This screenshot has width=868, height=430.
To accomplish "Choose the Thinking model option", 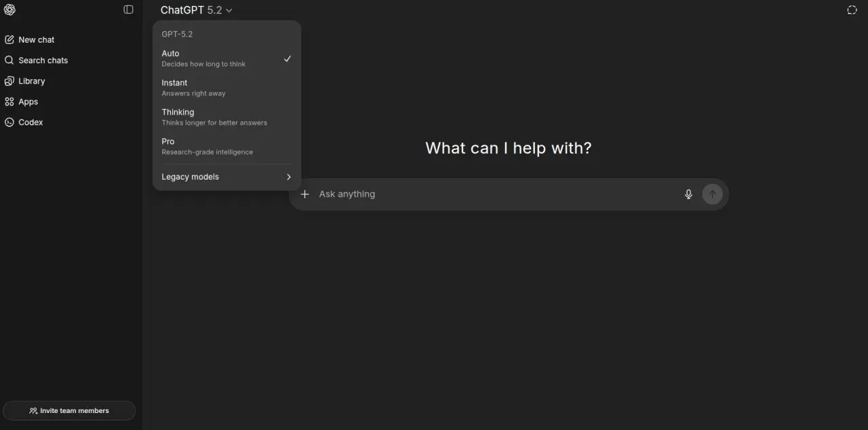I will (226, 117).
